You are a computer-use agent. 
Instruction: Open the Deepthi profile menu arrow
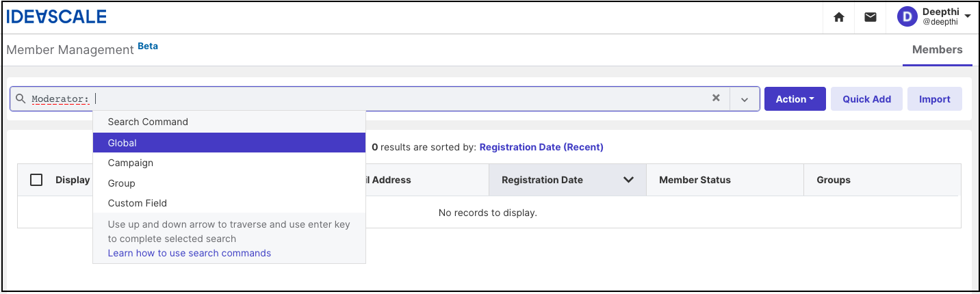(968, 16)
